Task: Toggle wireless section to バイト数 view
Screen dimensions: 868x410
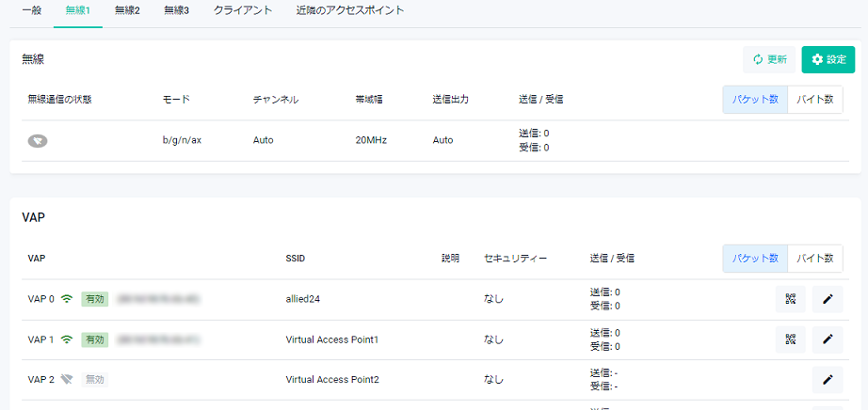Action: click(814, 100)
